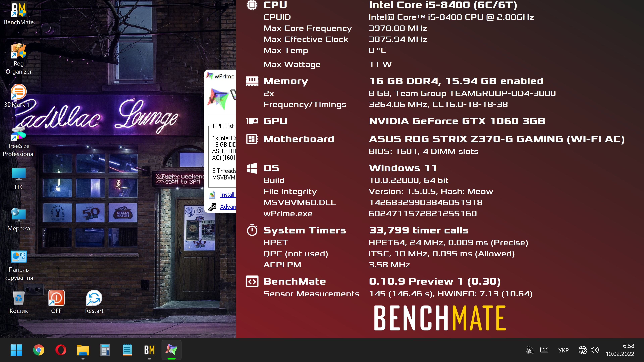Open the Мережа desktop icon
This screenshot has height=362, width=644.
click(19, 220)
